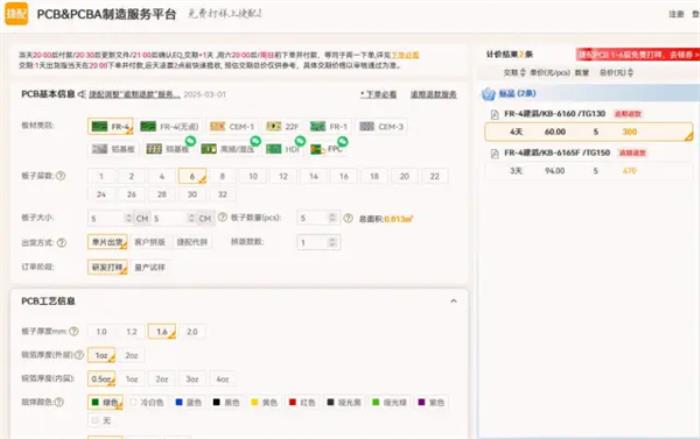This screenshot has height=439, width=700.
Task: Choose 捷配代拼 shipping method
Action: (x=192, y=242)
